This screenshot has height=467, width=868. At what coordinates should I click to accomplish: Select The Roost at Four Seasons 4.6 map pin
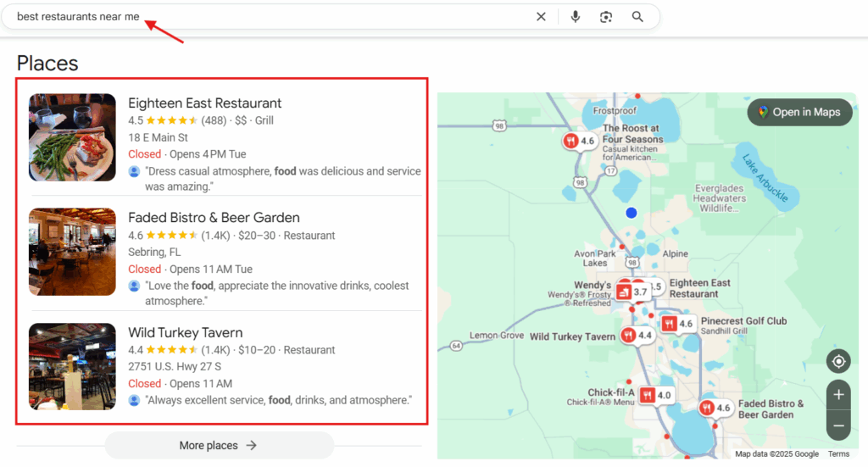pyautogui.click(x=579, y=141)
